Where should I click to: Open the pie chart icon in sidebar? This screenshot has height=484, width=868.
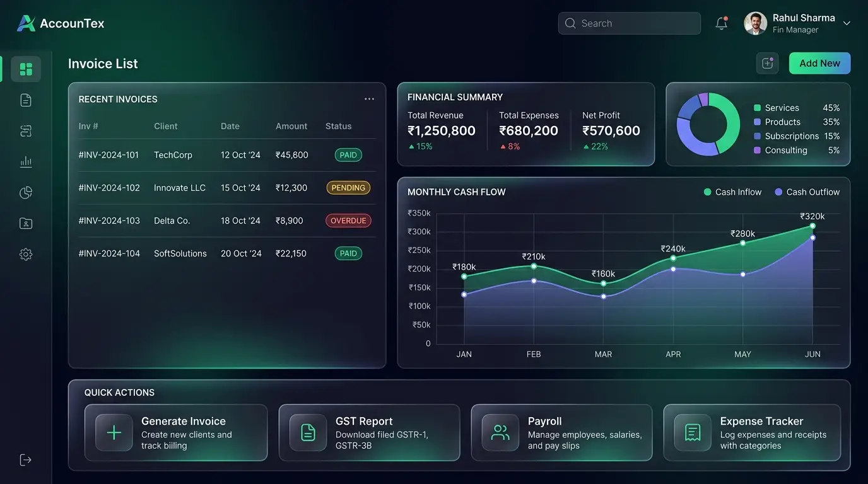[26, 193]
